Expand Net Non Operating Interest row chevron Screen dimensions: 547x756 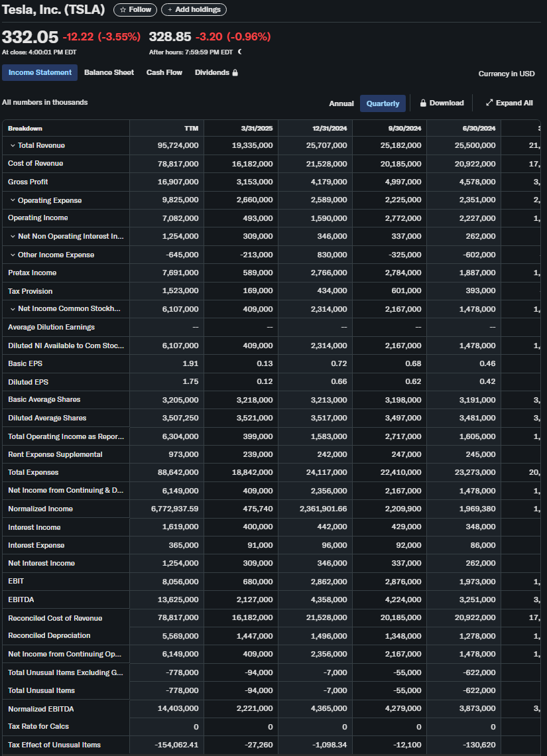click(x=12, y=236)
